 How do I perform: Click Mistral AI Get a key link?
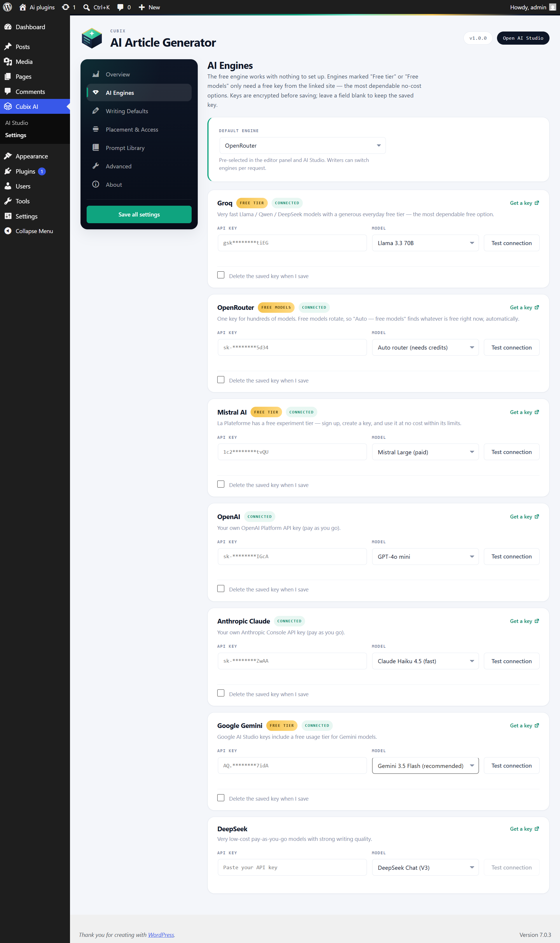tap(524, 412)
